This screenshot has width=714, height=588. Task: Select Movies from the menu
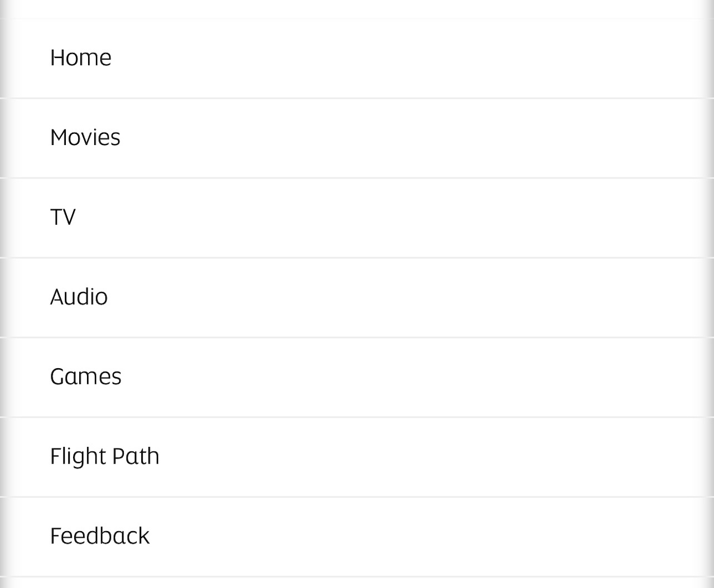coord(357,138)
